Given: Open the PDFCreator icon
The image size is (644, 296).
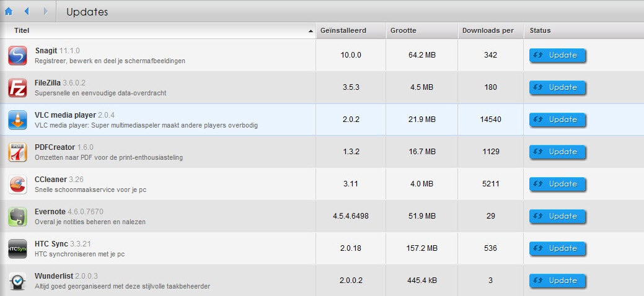Looking at the screenshot, I should pyautogui.click(x=17, y=152).
